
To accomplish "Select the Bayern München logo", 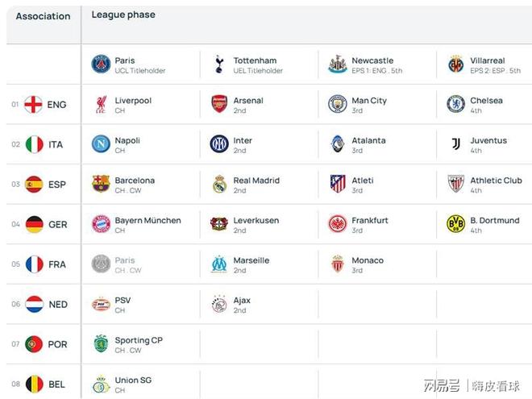I will click(101, 224).
